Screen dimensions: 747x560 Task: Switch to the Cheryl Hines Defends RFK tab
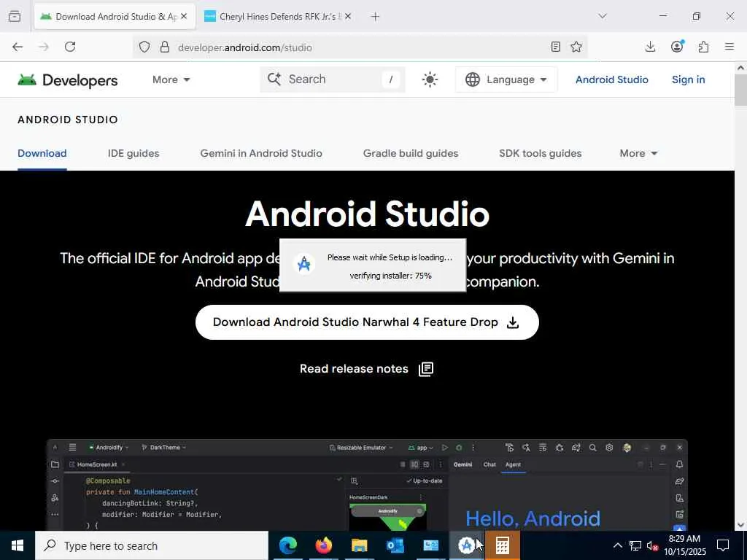tap(278, 17)
